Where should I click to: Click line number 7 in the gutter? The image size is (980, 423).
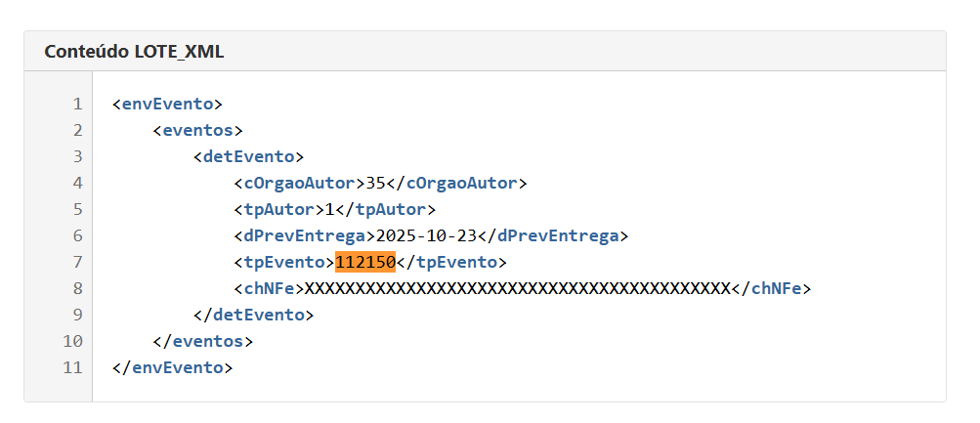(76, 262)
